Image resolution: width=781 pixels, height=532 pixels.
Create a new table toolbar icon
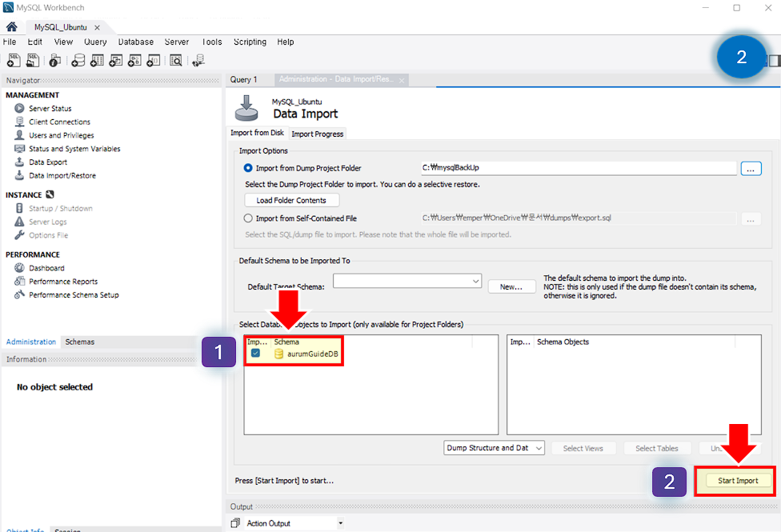[x=97, y=60]
